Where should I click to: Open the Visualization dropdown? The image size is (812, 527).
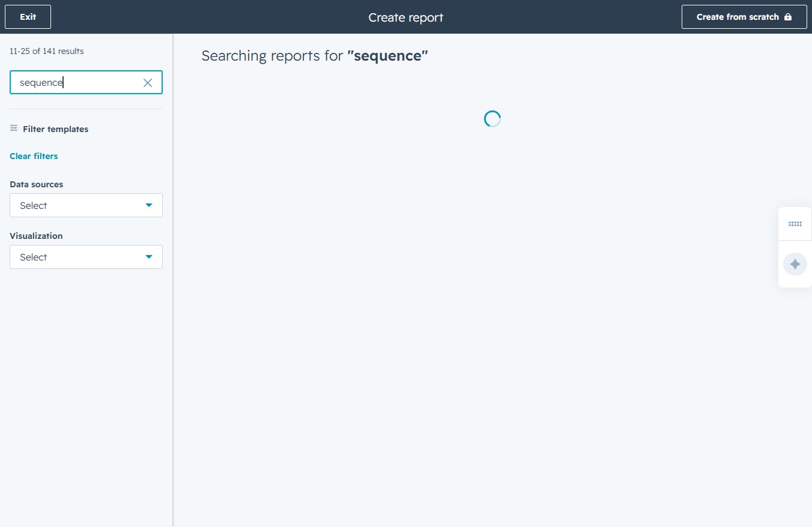click(x=86, y=257)
